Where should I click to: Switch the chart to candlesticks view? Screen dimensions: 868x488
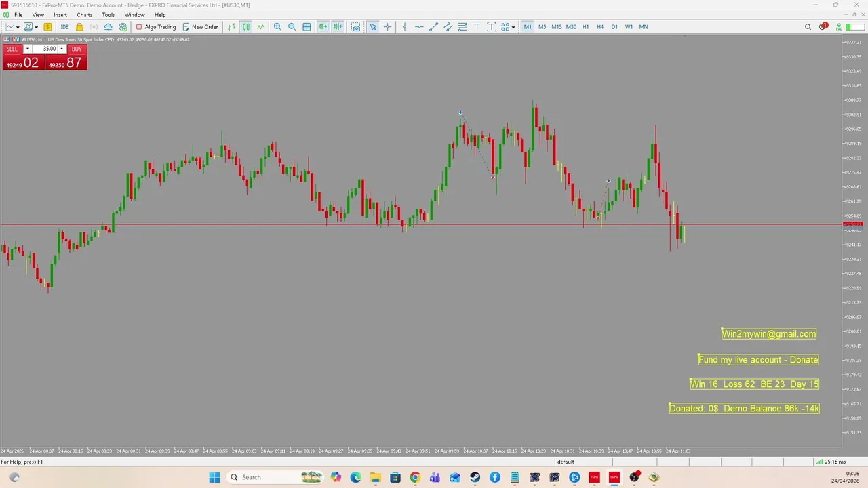point(245,27)
